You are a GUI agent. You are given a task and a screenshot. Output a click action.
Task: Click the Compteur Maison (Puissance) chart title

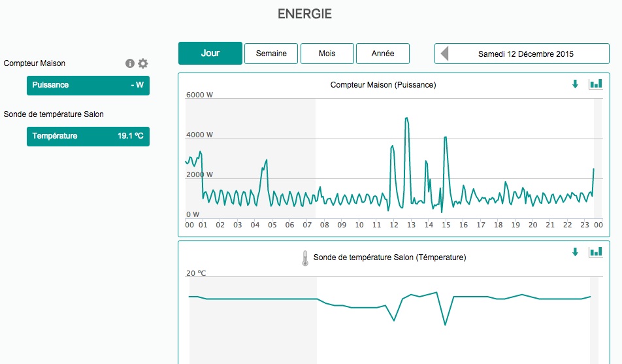[383, 85]
